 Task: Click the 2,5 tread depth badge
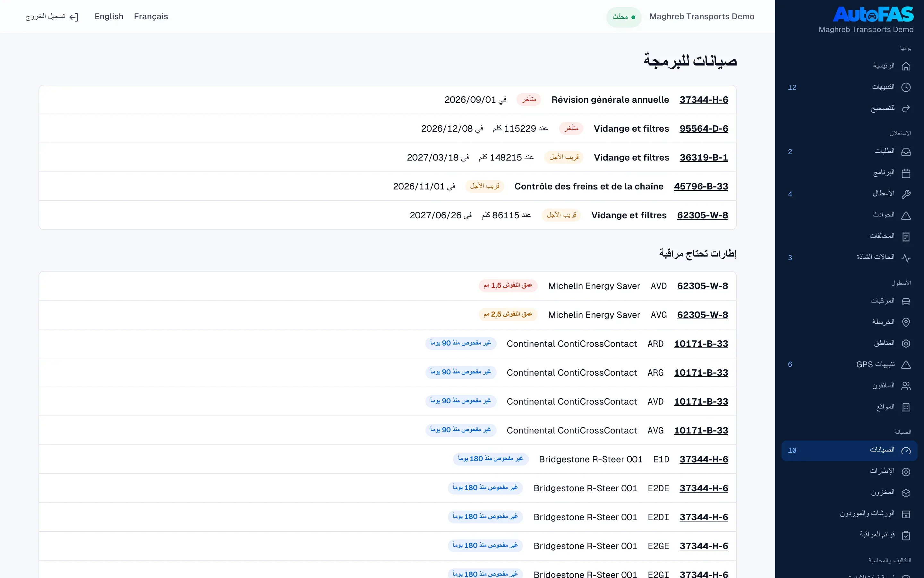508,314
